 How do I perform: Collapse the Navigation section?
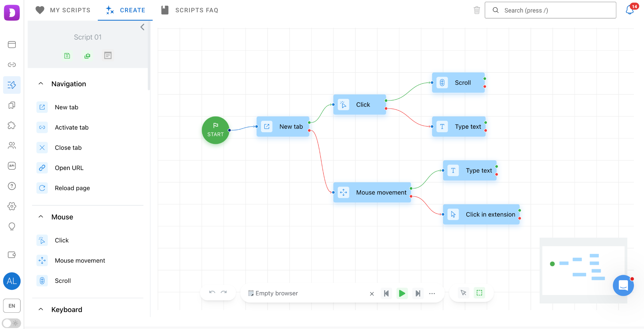pyautogui.click(x=41, y=84)
